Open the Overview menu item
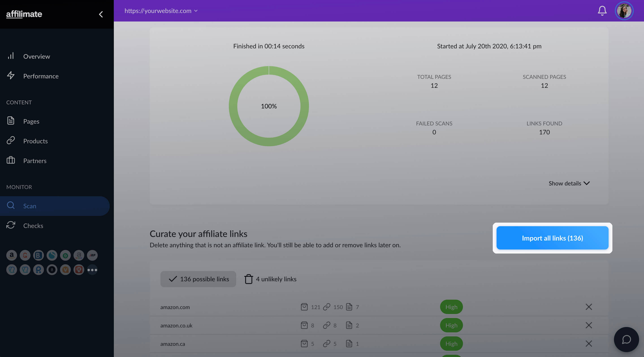Screen dimensions: 644x357 pos(37,56)
